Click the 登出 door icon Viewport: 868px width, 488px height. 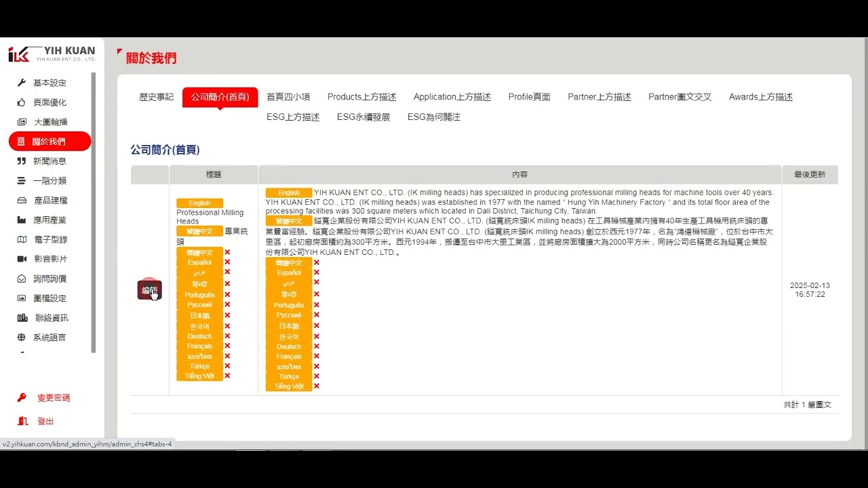pyautogui.click(x=23, y=421)
